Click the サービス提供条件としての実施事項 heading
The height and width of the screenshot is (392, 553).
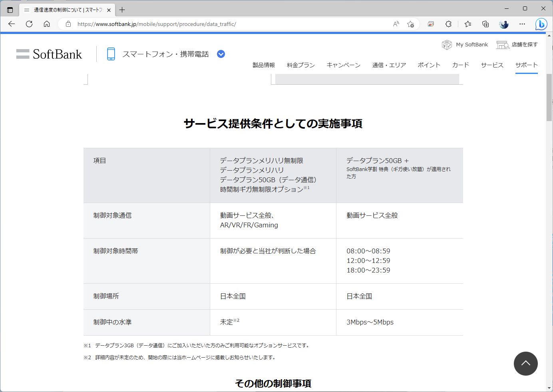pos(273,123)
